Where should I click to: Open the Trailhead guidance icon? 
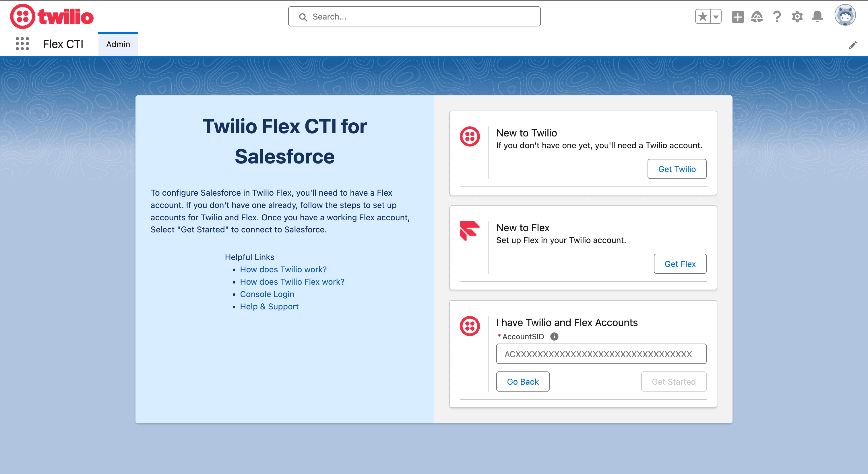[757, 17]
